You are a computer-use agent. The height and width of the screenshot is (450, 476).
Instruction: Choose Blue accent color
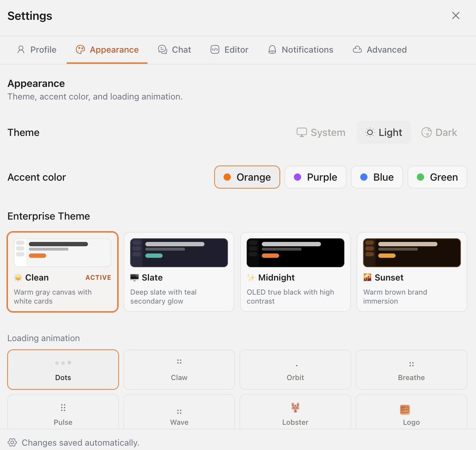(x=377, y=177)
